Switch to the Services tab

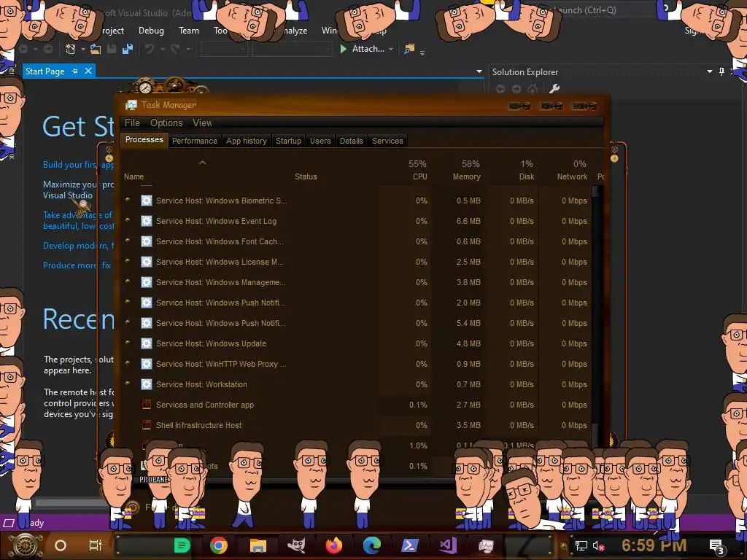click(x=387, y=141)
